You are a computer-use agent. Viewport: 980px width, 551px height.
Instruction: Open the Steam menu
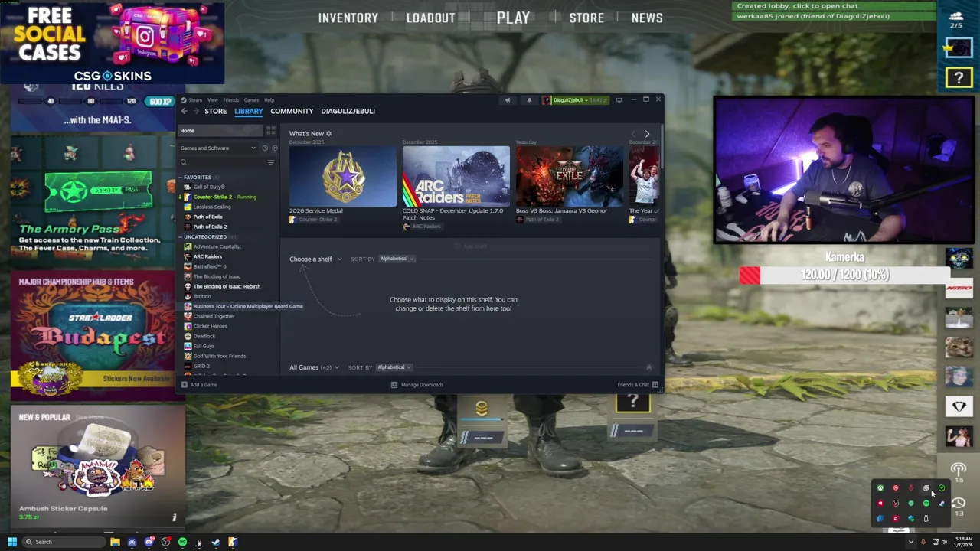(x=195, y=100)
